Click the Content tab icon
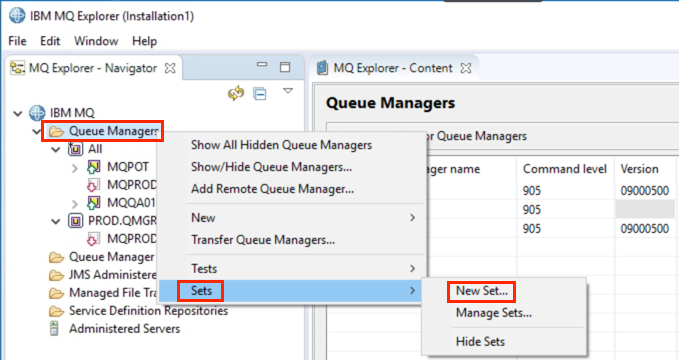679x360 pixels. pos(323,68)
